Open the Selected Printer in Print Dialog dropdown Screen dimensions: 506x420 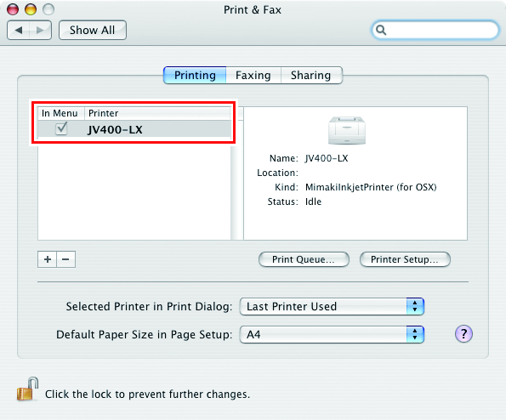coord(332,306)
